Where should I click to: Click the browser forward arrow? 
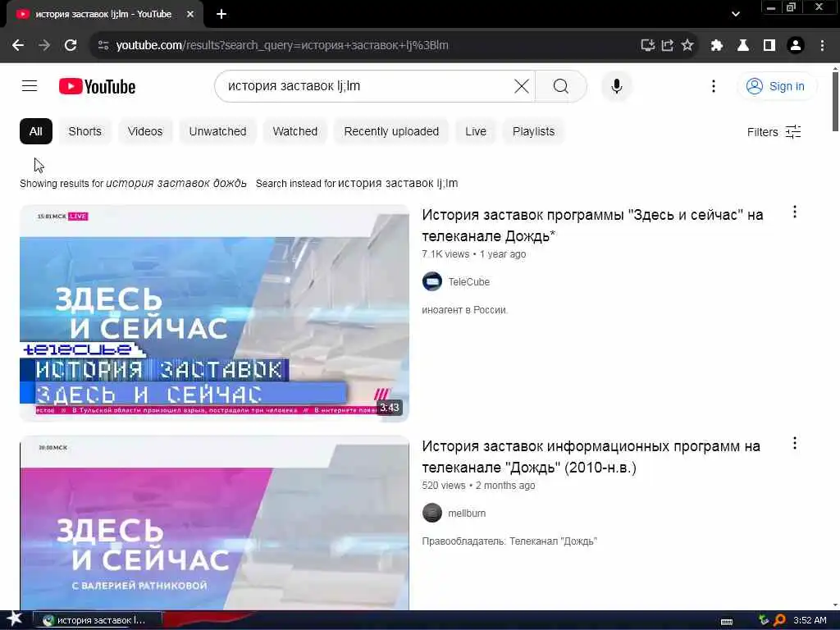[44, 45]
